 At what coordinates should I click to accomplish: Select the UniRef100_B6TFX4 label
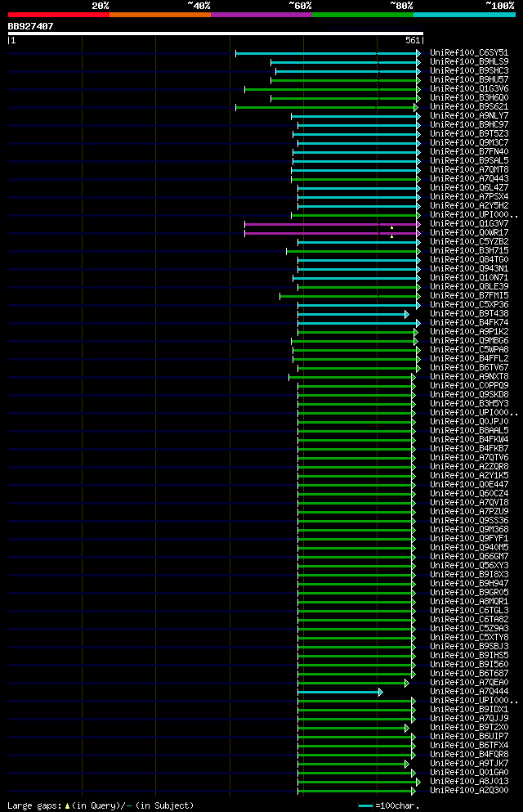(469, 745)
